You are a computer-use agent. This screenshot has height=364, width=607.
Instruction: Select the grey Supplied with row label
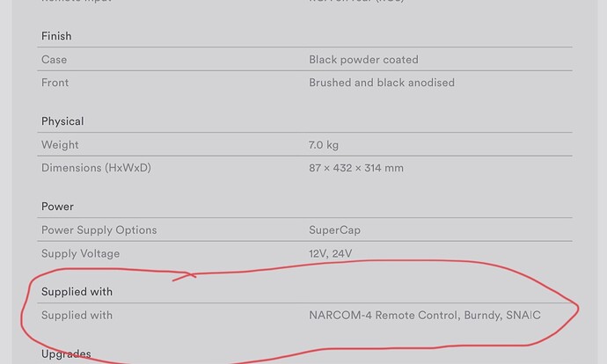point(77,315)
